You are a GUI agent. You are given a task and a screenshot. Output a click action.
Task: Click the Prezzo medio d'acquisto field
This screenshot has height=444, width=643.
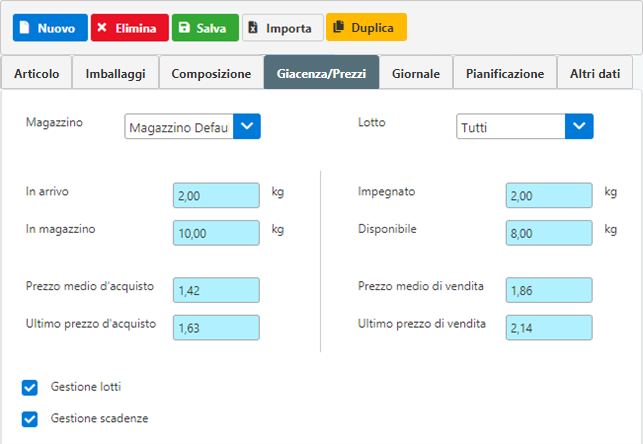(x=216, y=290)
